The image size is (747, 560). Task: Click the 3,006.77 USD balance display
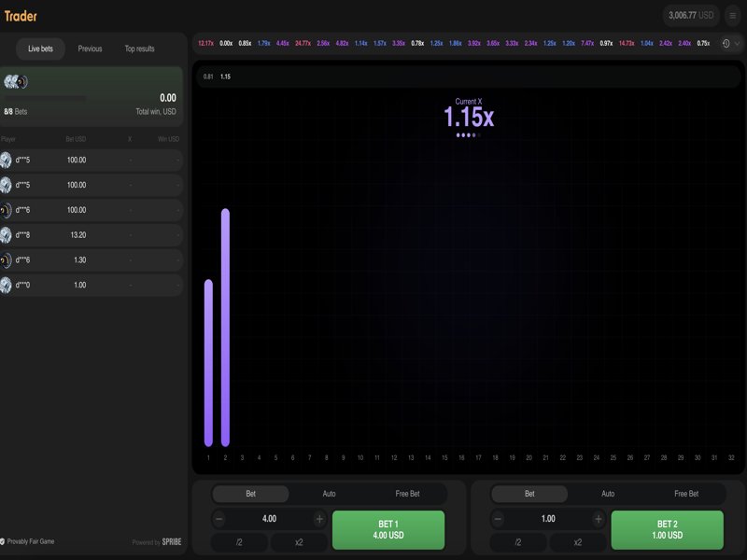pyautogui.click(x=691, y=16)
